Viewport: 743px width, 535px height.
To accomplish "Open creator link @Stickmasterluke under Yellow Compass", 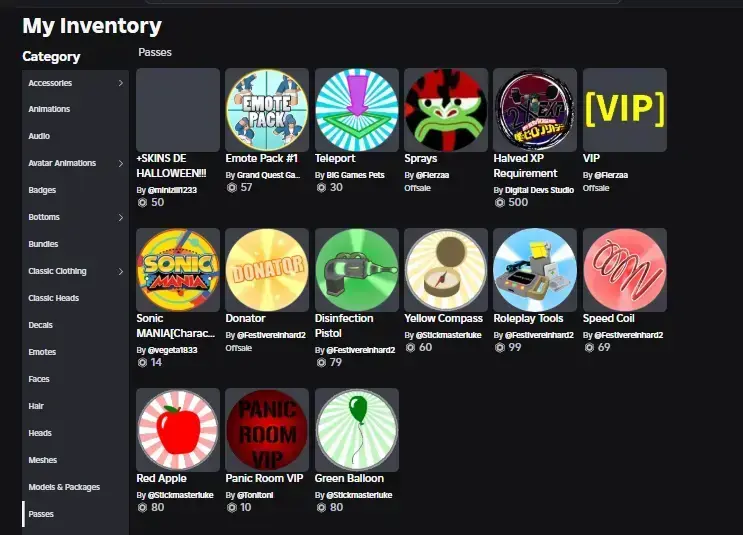I will (448, 335).
